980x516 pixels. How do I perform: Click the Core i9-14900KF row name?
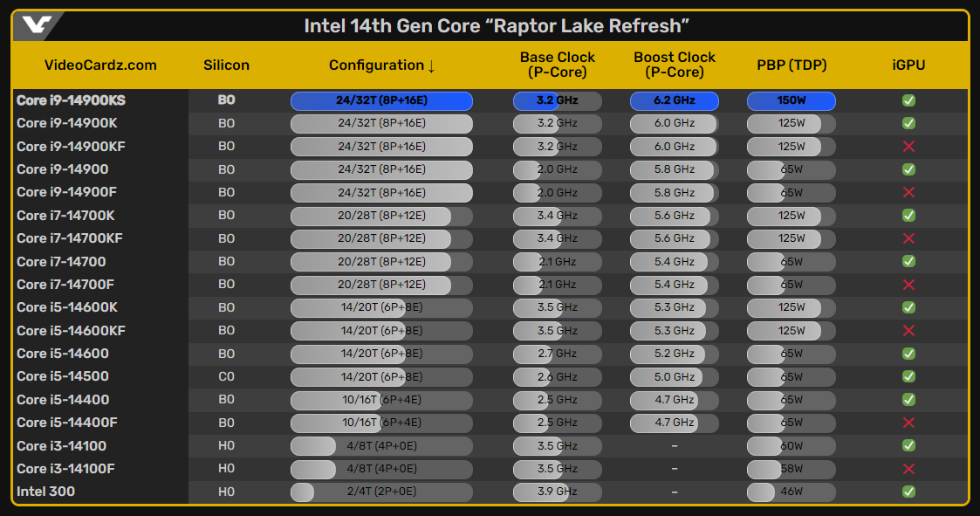(x=72, y=147)
